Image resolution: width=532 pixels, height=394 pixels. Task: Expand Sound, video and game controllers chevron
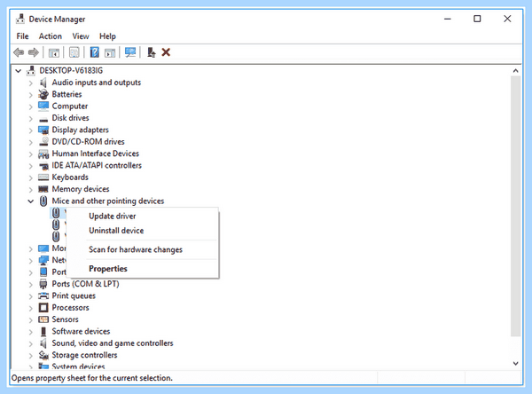tap(30, 343)
